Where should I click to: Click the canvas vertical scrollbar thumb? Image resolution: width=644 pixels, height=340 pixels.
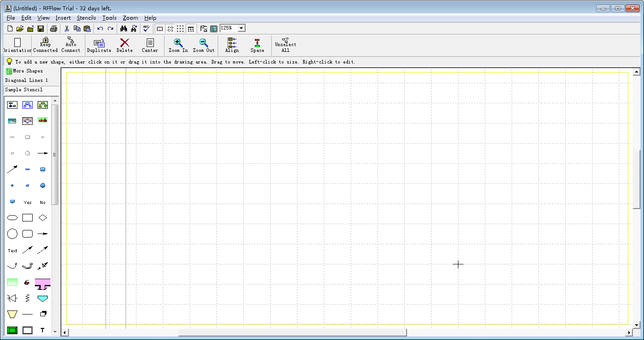[x=637, y=179]
